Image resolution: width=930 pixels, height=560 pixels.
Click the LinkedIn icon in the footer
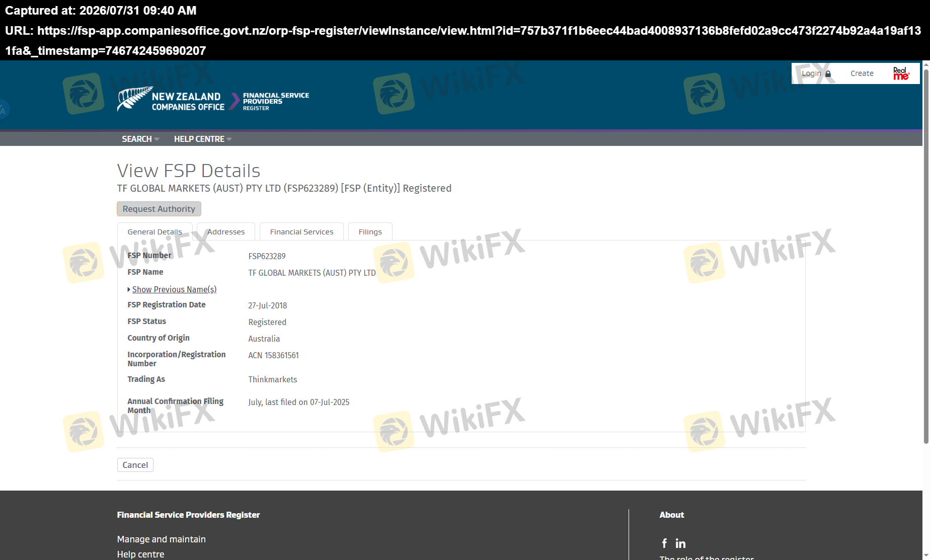point(680,543)
